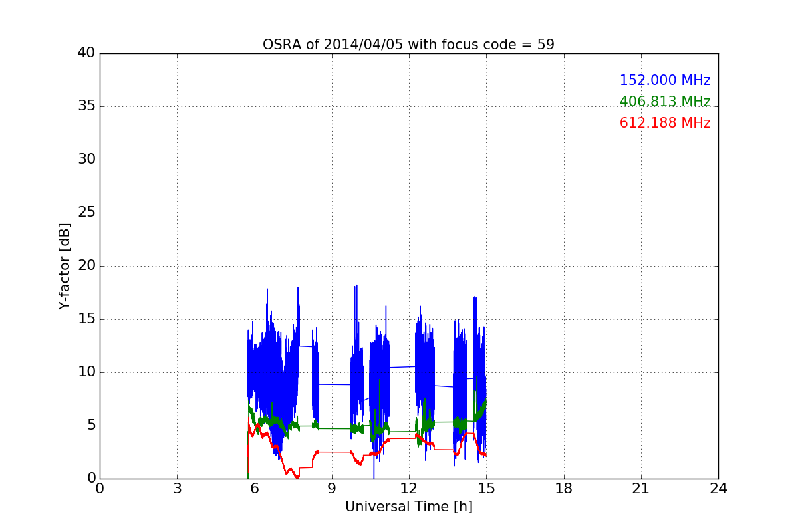Click the y-axis tick label 30

point(86,160)
